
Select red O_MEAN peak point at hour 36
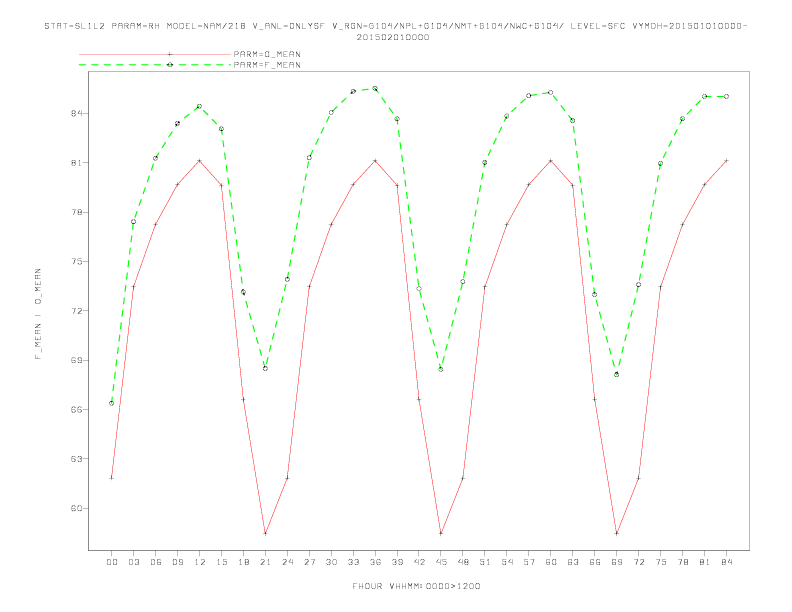coord(375,161)
